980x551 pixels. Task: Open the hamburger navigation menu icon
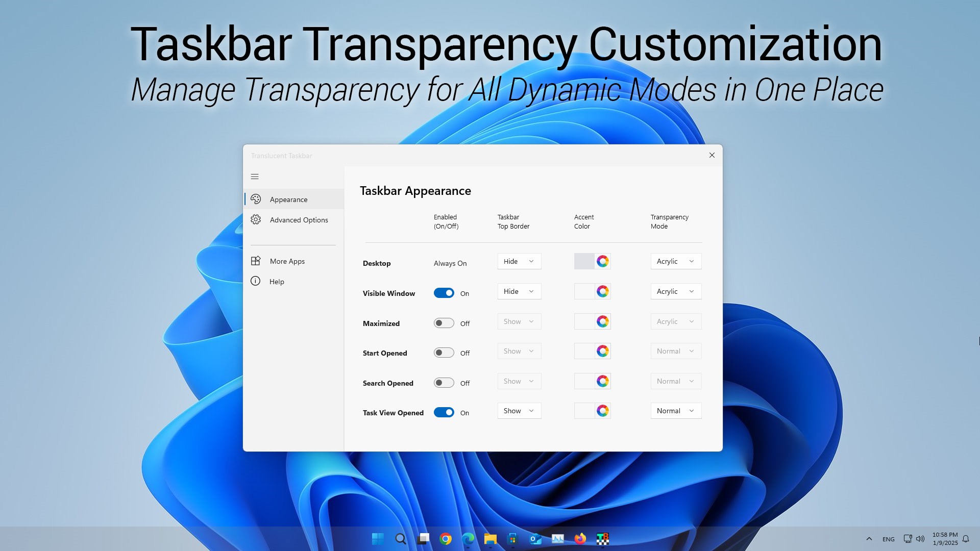pos(255,177)
